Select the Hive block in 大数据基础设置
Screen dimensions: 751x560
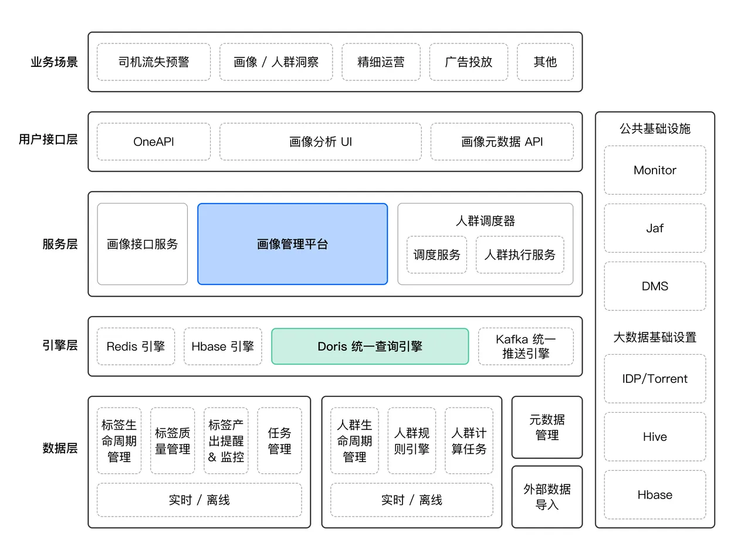[x=655, y=436]
